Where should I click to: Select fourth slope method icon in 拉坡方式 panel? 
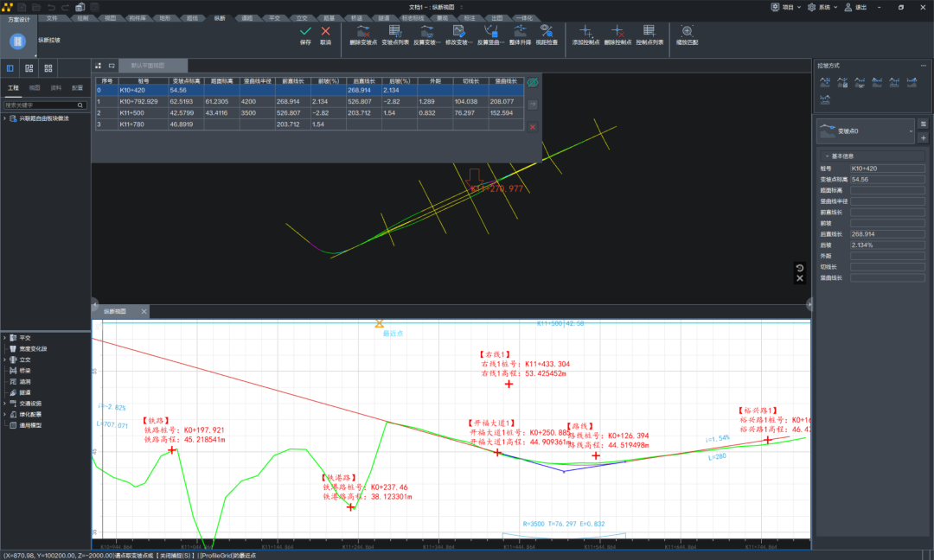click(x=877, y=83)
